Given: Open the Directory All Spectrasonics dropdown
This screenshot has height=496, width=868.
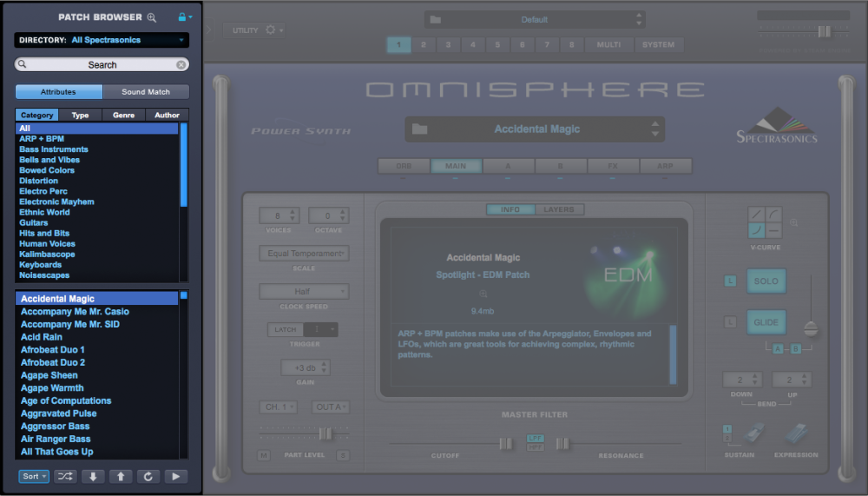Looking at the screenshot, I should [102, 40].
